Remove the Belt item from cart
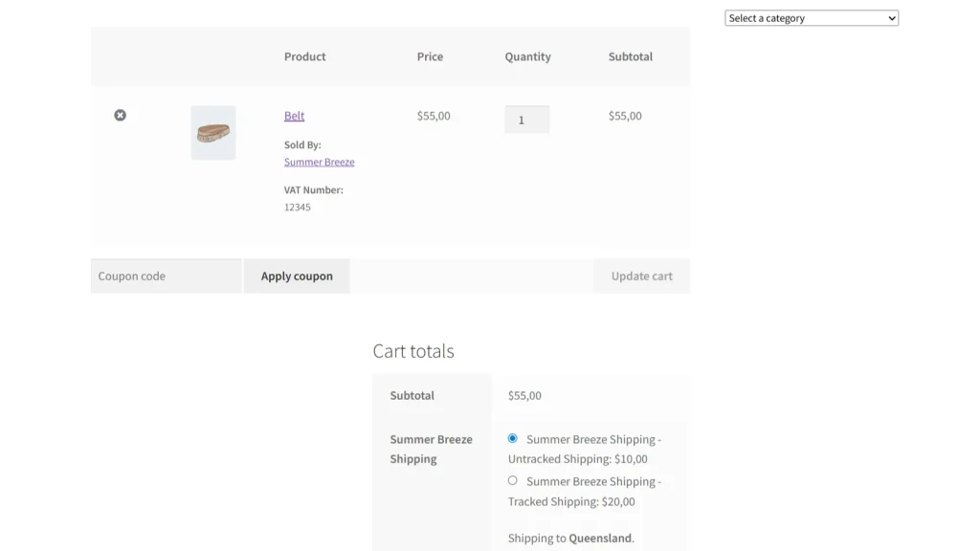This screenshot has height=551, width=980. click(120, 115)
